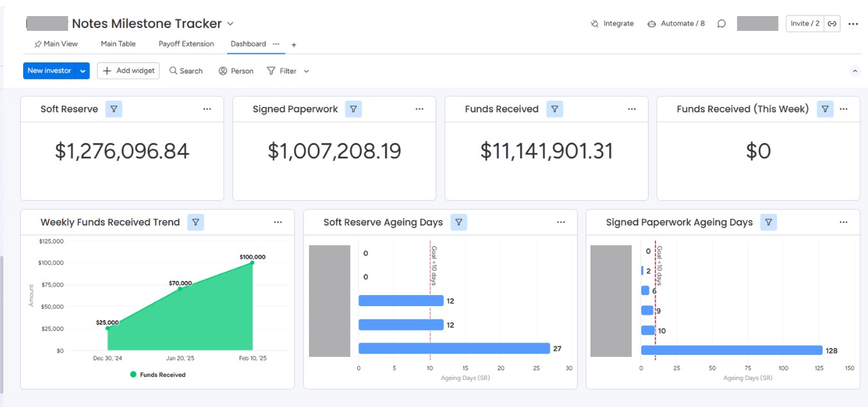Open the Filter options chevron

306,71
